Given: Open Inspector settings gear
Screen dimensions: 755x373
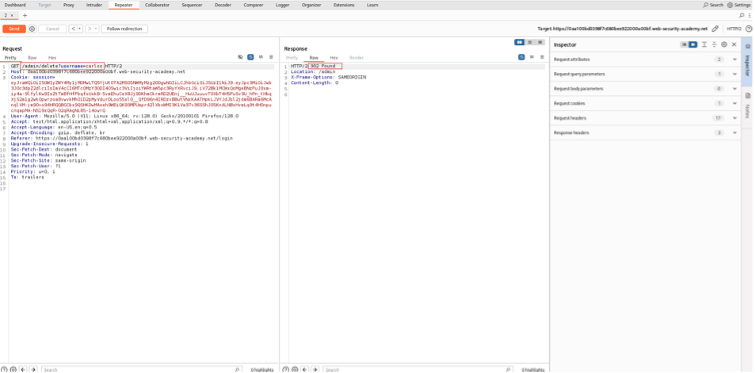Looking at the screenshot, I should (724, 45).
